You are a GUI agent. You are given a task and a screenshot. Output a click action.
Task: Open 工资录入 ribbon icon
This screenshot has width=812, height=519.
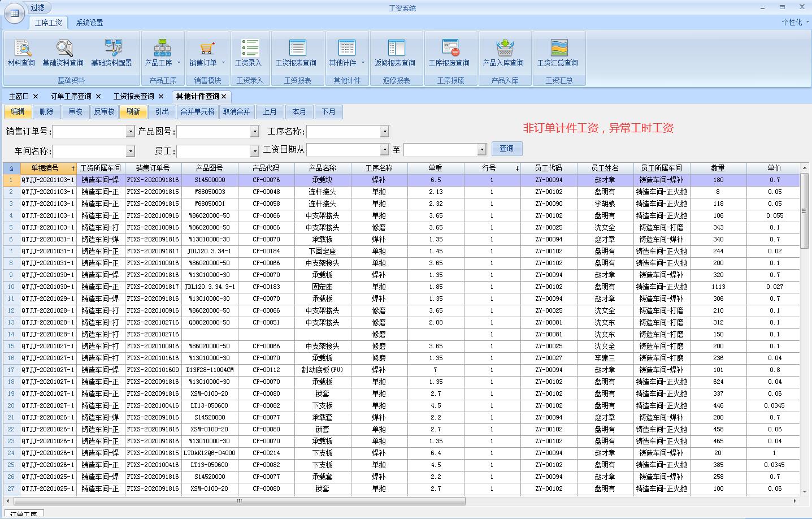click(249, 53)
